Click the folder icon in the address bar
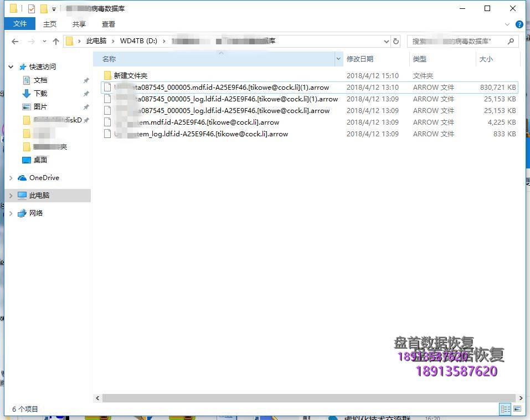The width and height of the screenshot is (530, 420). (x=69, y=41)
